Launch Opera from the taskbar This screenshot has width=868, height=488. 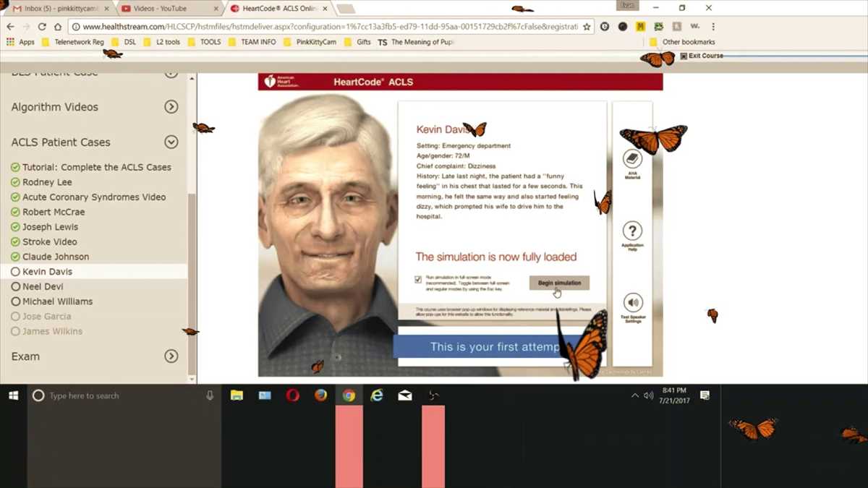click(x=293, y=395)
